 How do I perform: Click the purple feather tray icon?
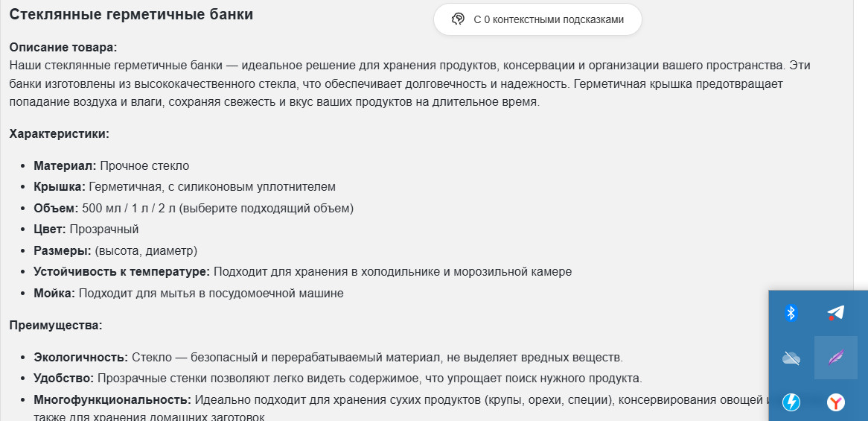point(836,358)
